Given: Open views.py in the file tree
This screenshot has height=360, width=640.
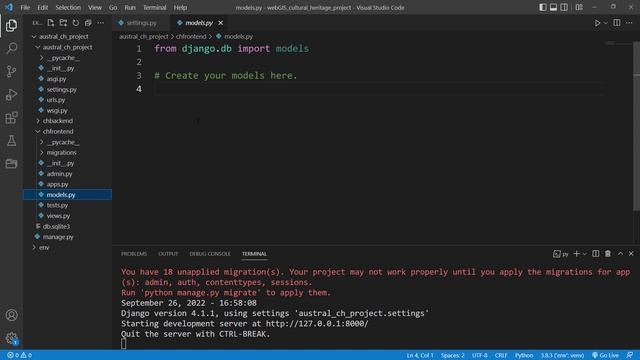Looking at the screenshot, I should tap(58, 216).
